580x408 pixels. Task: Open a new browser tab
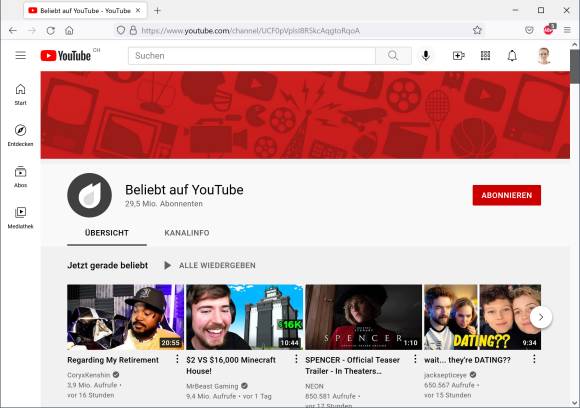pyautogui.click(x=157, y=11)
